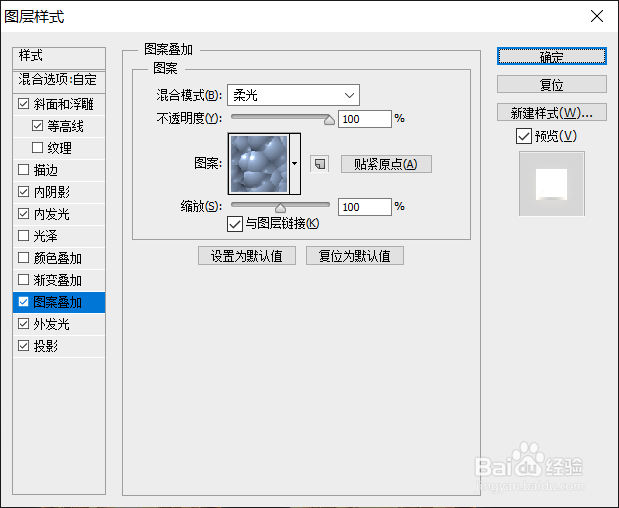Select the 斜面和浮雕 style entry
This screenshot has height=508, width=619.
tap(64, 104)
